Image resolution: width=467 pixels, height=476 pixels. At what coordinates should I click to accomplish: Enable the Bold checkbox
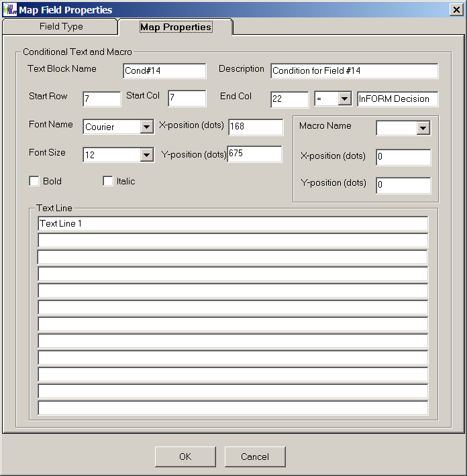34,181
